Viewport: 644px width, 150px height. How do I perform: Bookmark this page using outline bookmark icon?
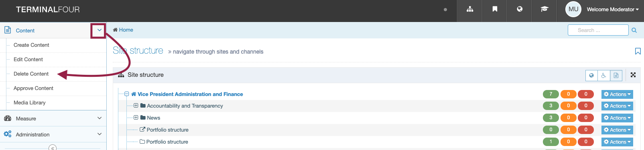point(638,51)
